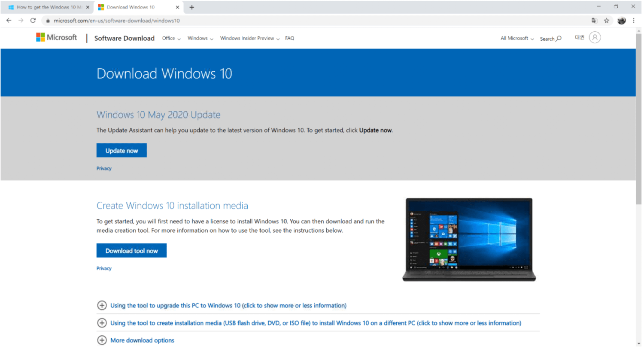This screenshot has width=644, height=349.
Task: Expand 'More download options' section
Action: click(142, 340)
